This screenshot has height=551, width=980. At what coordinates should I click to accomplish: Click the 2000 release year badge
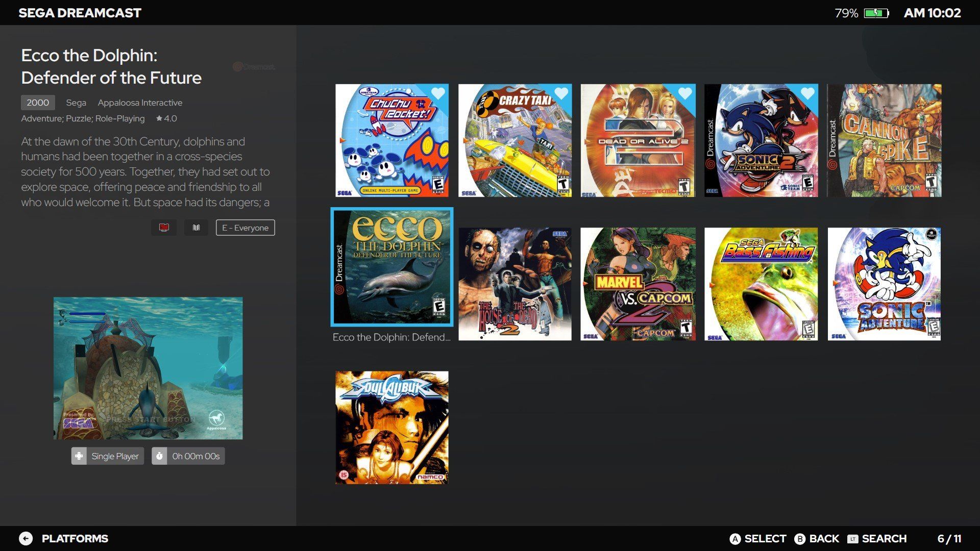[x=38, y=103]
